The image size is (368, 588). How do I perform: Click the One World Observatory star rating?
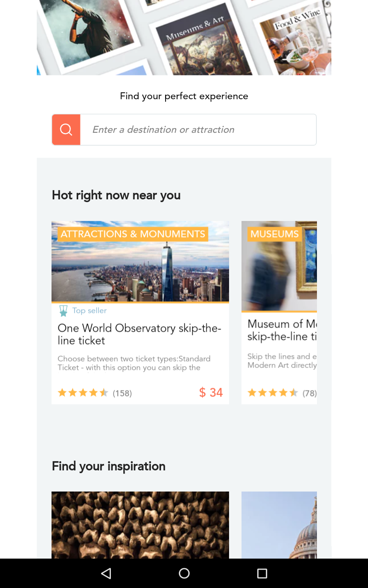coord(83,393)
